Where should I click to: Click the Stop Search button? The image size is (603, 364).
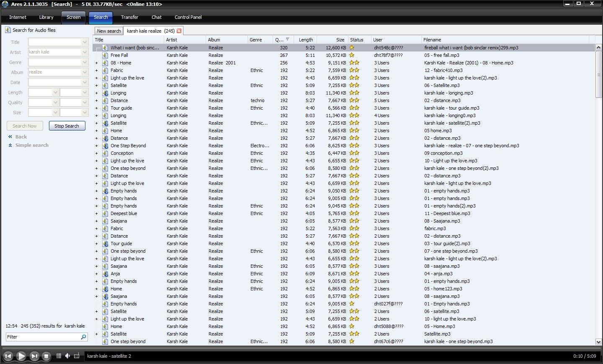67,126
